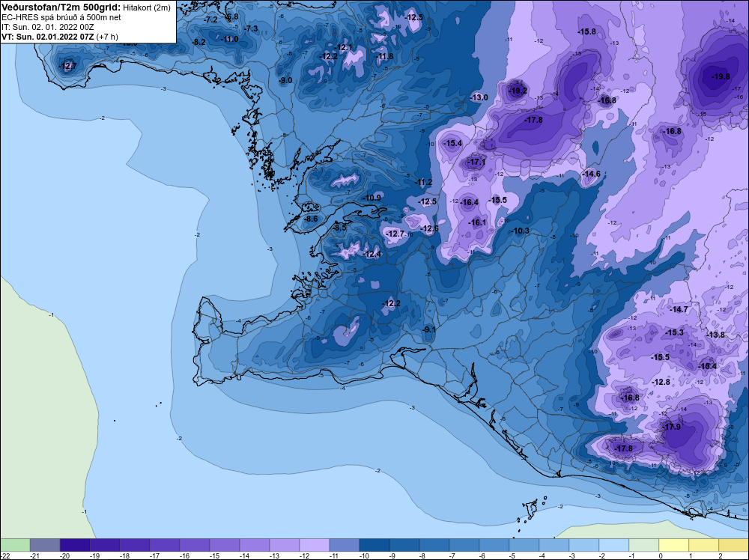Click the -12.1 temperature label
The image size is (749, 560).
[x=343, y=47]
